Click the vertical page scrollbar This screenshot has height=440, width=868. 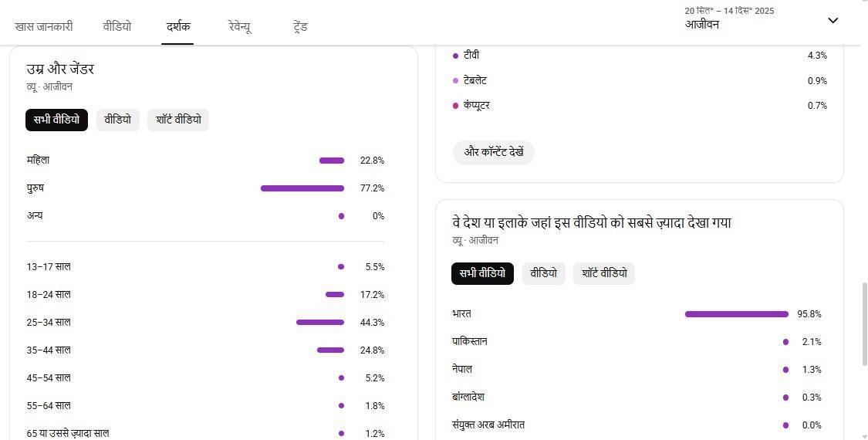(x=863, y=324)
